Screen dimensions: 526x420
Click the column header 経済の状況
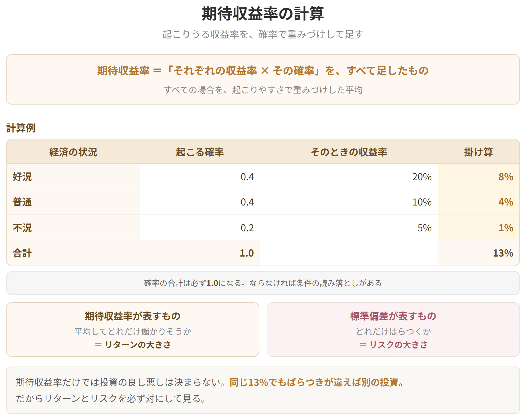pyautogui.click(x=73, y=152)
